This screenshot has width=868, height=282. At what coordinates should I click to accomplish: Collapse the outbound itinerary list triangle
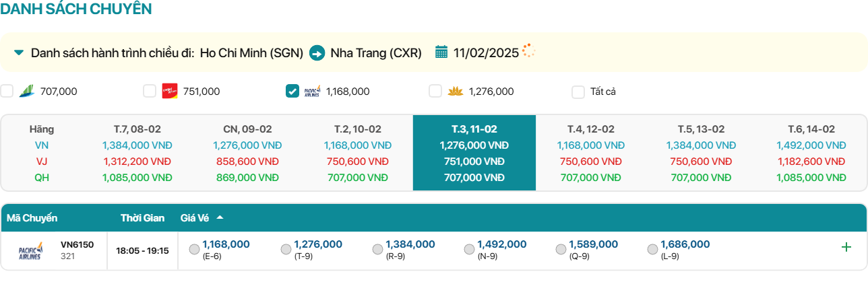(x=19, y=52)
